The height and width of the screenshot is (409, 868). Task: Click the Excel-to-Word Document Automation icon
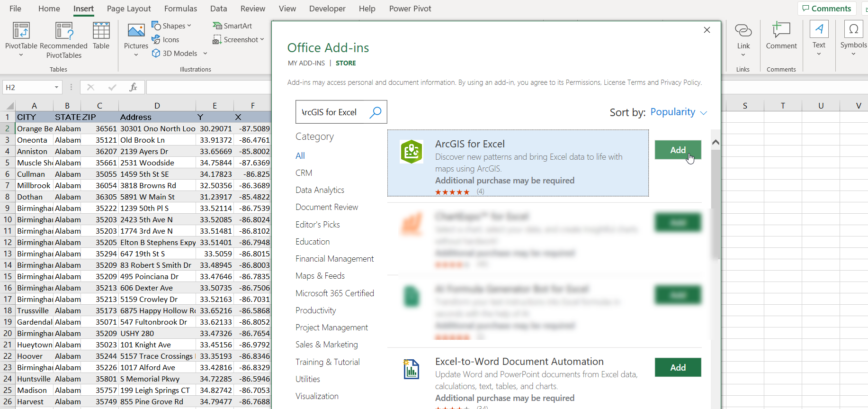pyautogui.click(x=412, y=369)
